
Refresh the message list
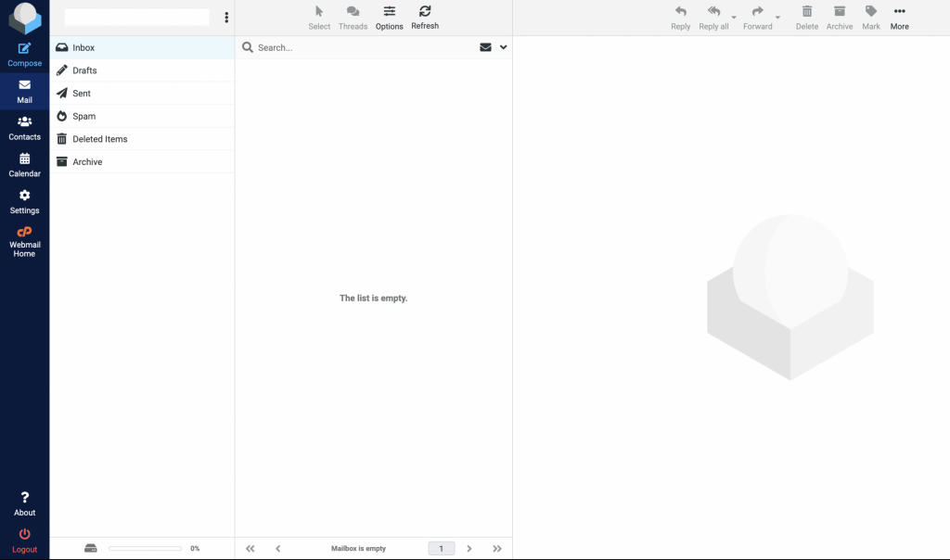click(x=425, y=17)
